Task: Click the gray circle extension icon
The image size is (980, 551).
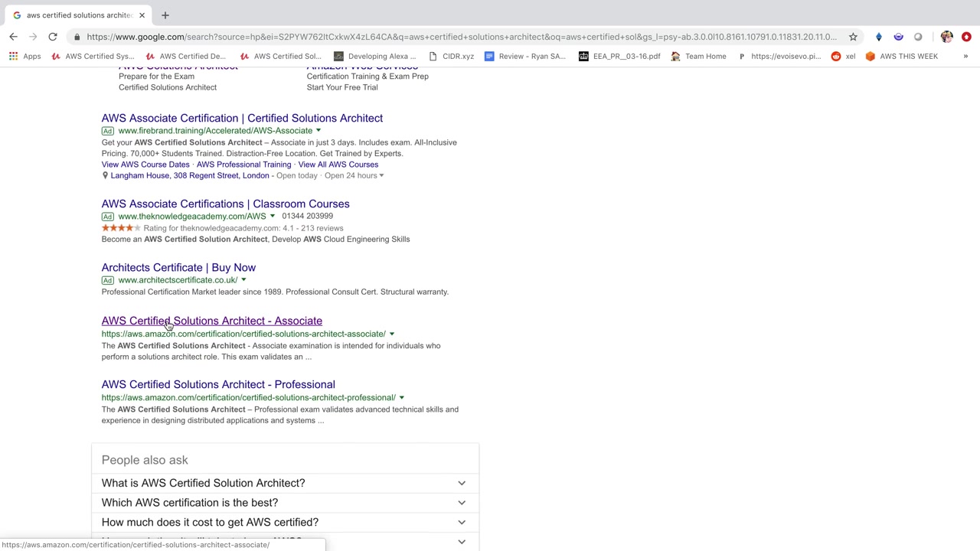Action: point(918,37)
